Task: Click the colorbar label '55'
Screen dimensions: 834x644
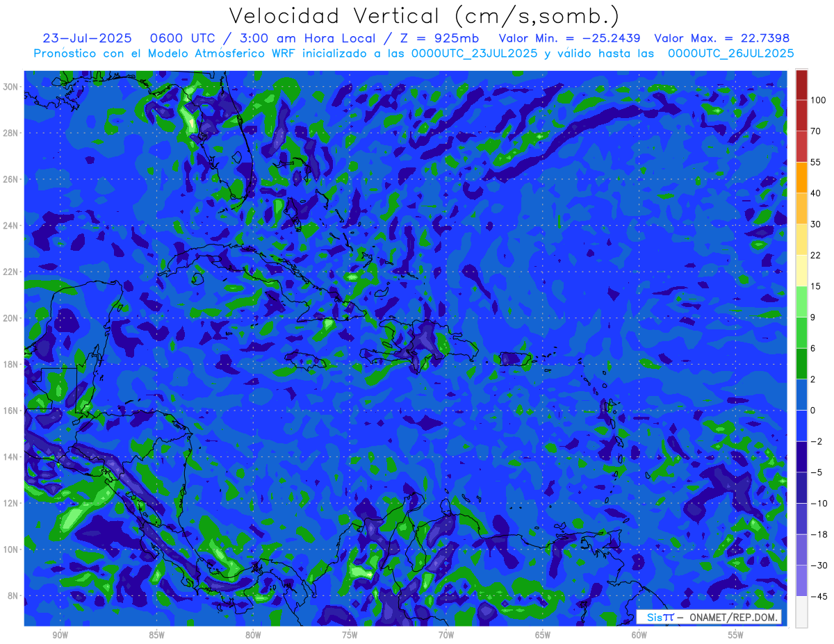Action: [x=816, y=162]
